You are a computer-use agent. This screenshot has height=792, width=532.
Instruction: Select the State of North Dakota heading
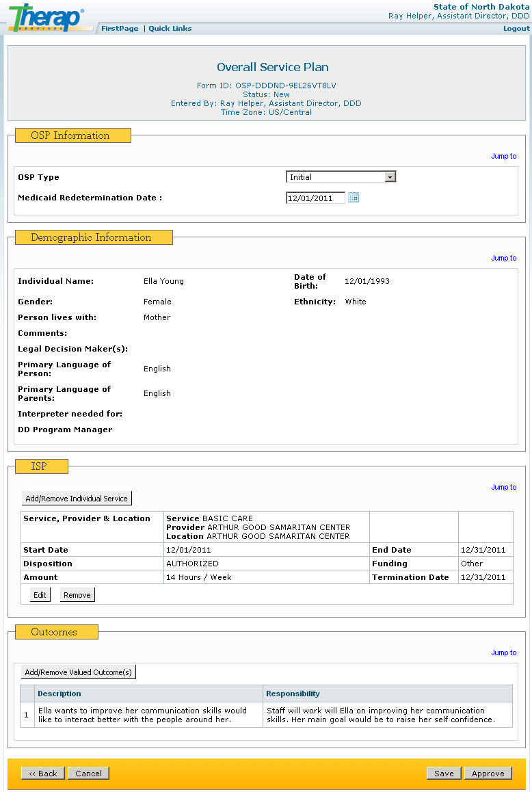tap(481, 7)
